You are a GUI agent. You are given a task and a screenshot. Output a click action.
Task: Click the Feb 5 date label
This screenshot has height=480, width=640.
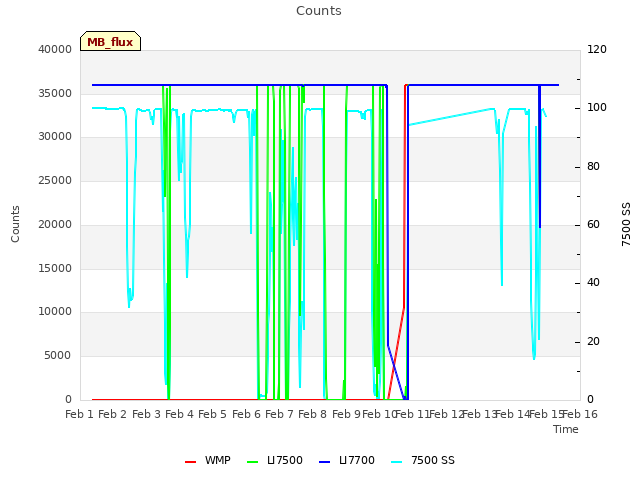212,414
